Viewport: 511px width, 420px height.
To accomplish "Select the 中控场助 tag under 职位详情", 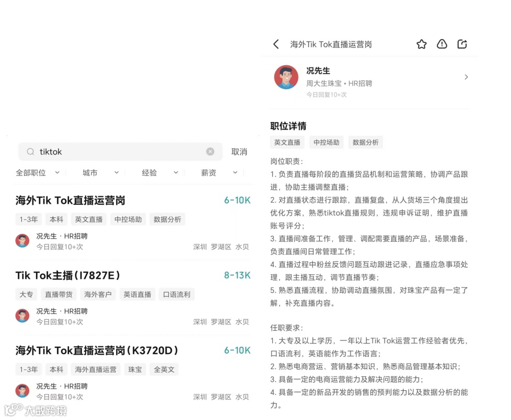I will point(326,143).
